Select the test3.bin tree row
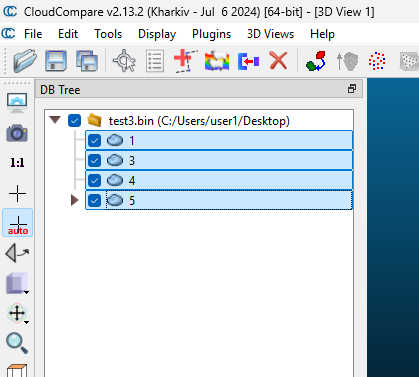 199,121
